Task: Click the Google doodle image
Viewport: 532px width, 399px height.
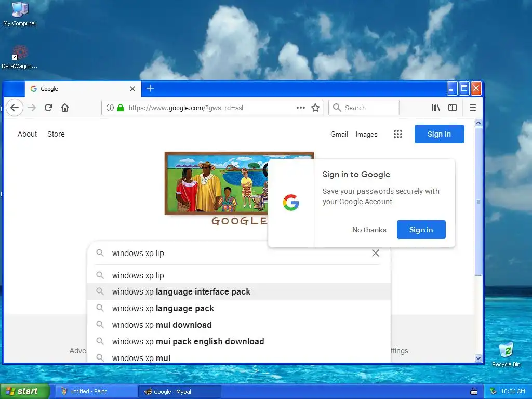Action: 217,189
